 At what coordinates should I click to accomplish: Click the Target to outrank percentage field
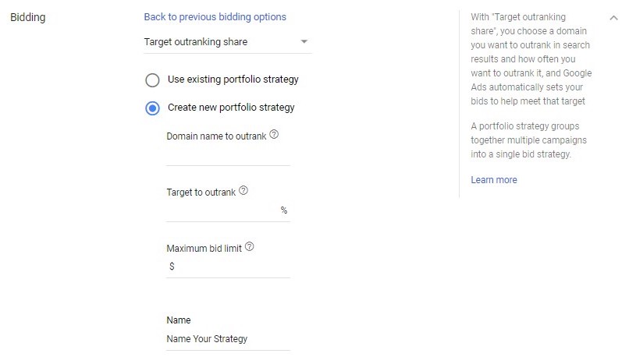click(222, 210)
